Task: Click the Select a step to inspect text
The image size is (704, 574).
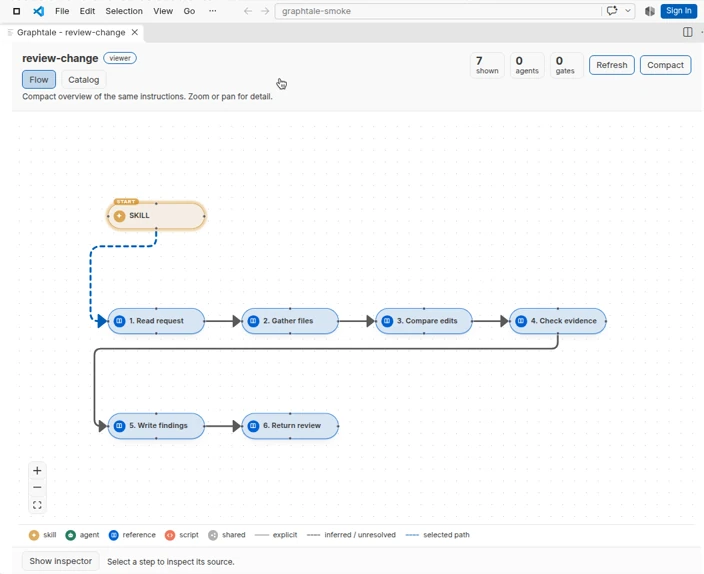Action: [171, 562]
